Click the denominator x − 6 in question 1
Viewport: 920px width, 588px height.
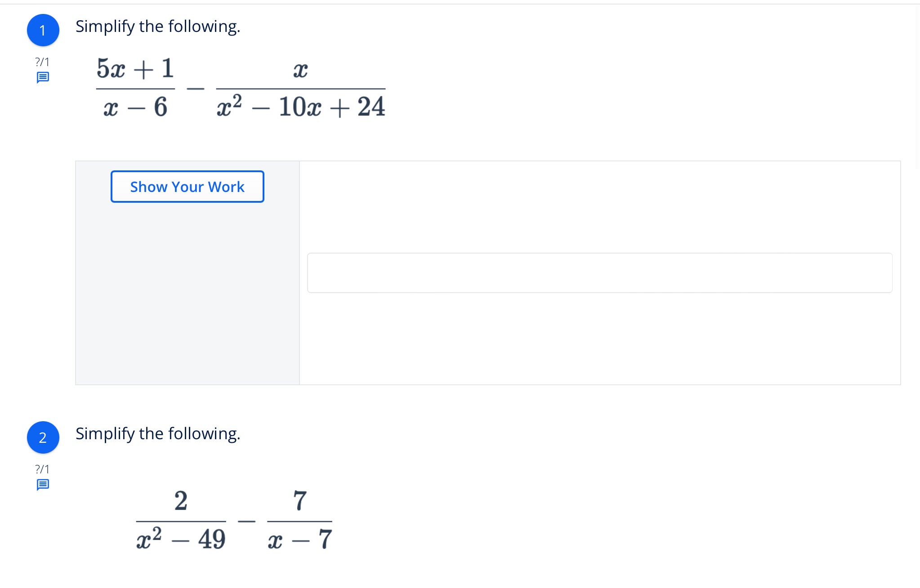(135, 107)
